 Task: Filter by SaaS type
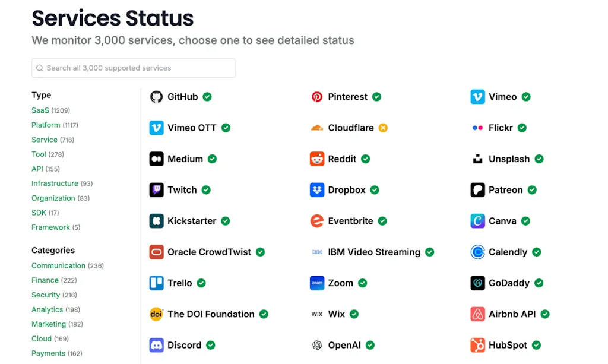(42, 110)
